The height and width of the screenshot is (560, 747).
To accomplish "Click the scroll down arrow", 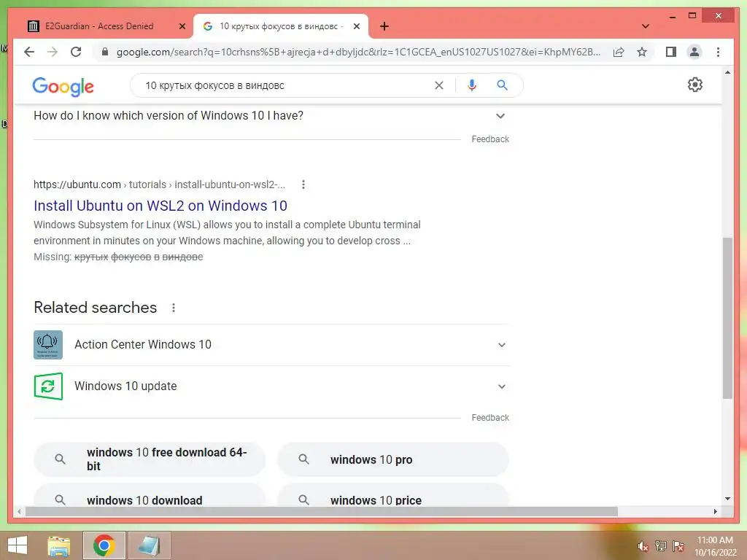I will click(x=727, y=499).
